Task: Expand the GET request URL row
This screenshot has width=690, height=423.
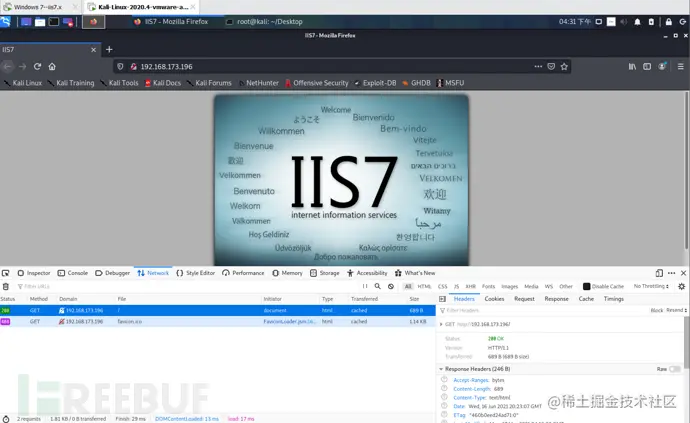Action: (x=441, y=324)
